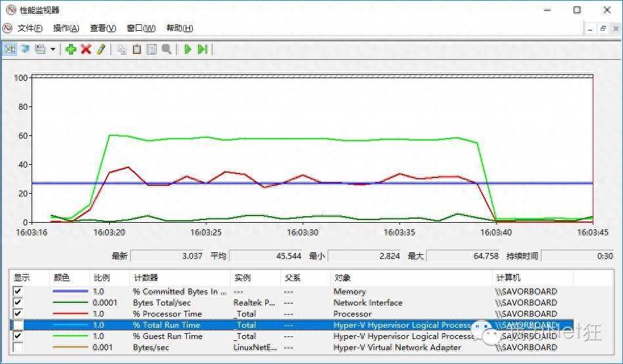This screenshot has height=364, width=623.
Task: Check the Bytes/sec LinuxNetE counter checkbox
Action: (x=18, y=347)
